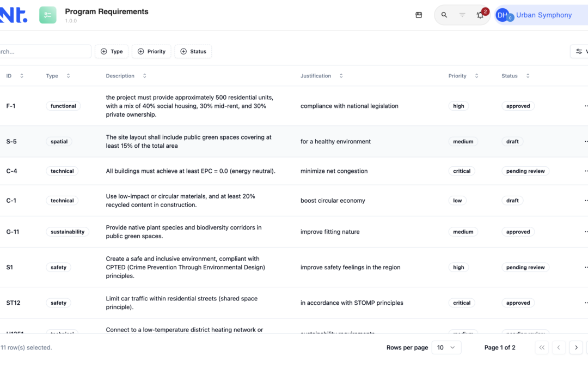This screenshot has width=588, height=368.
Task: Click the technical tag in C-1 row
Action: 62,201
